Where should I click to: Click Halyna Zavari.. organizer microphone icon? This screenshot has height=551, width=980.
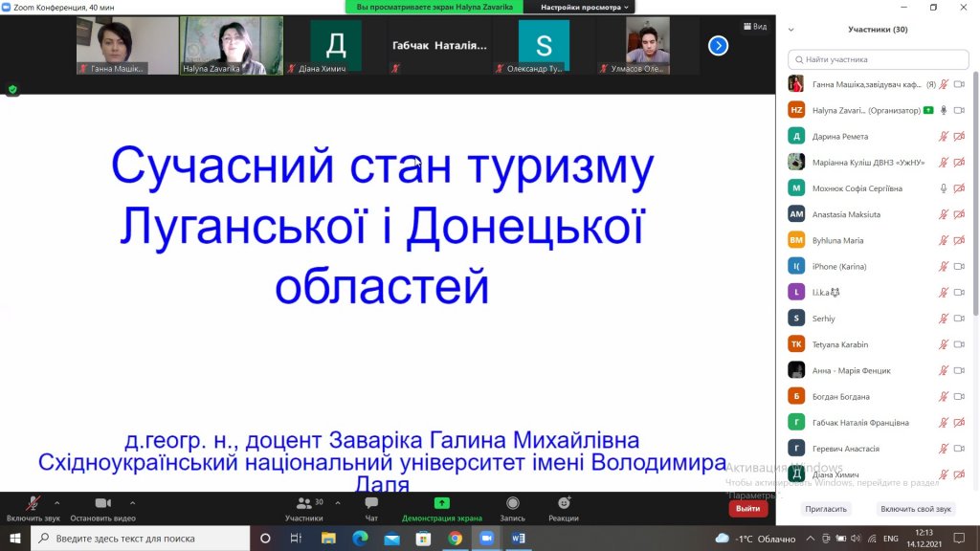point(944,110)
